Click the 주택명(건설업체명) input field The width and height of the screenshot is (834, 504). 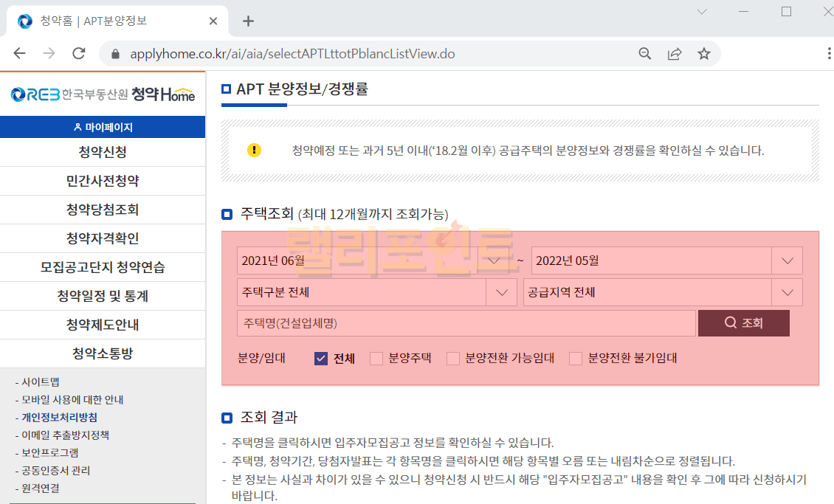click(466, 323)
